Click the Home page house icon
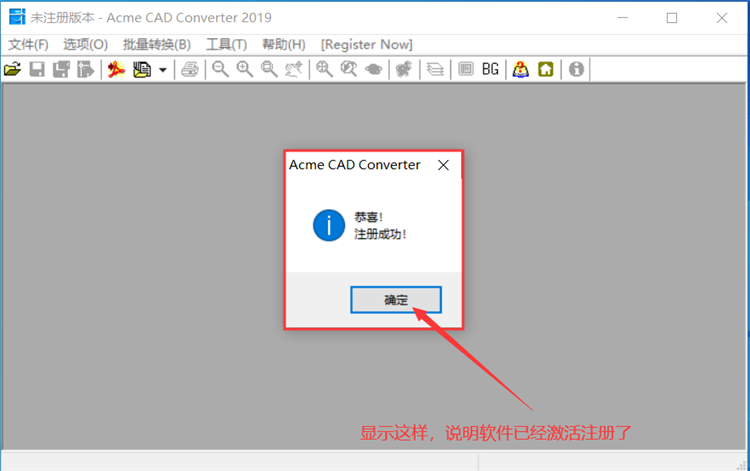This screenshot has height=471, width=750. coord(546,69)
